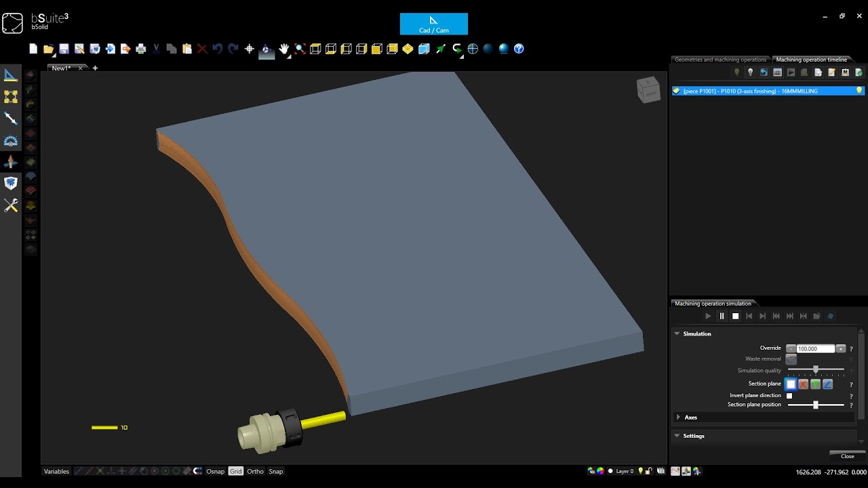This screenshot has width=868, height=488.
Task: Click the simulation panel scrollbar
Action: click(861, 376)
